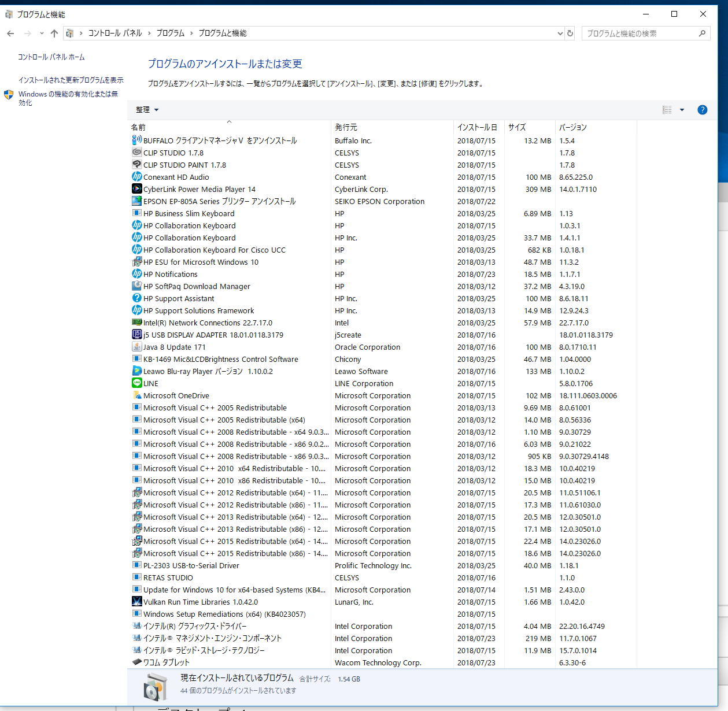Click the j5 USB DISPLAY ADAPTER icon

click(137, 335)
